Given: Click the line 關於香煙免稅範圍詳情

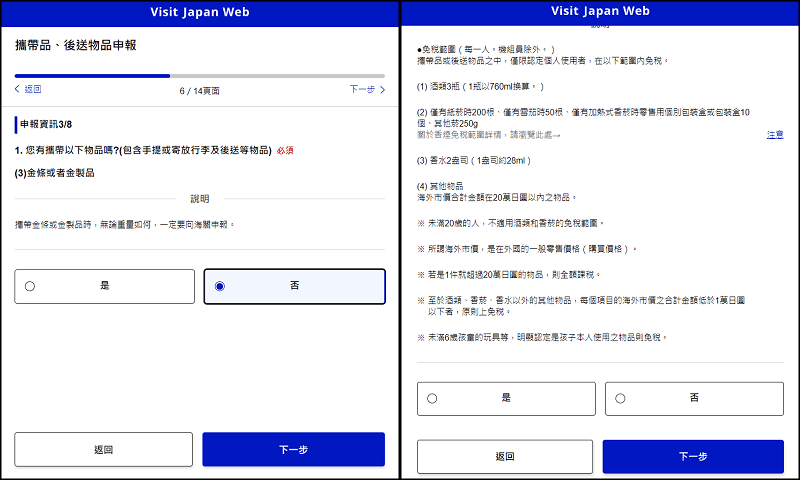Looking at the screenshot, I should click(x=488, y=135).
